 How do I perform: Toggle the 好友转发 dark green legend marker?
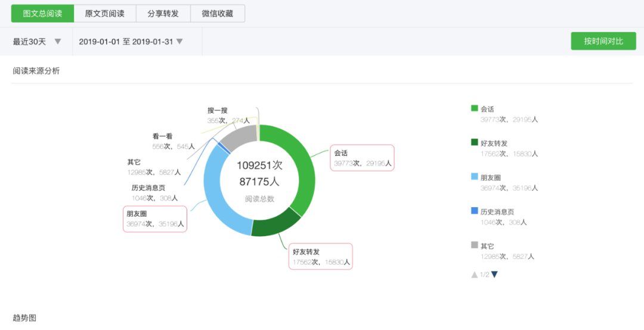click(x=475, y=143)
